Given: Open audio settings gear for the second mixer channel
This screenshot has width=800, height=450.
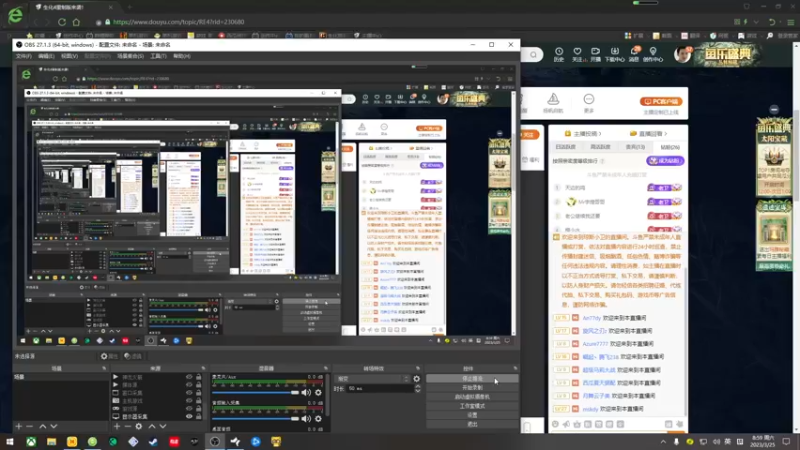Looking at the screenshot, I should [x=318, y=418].
